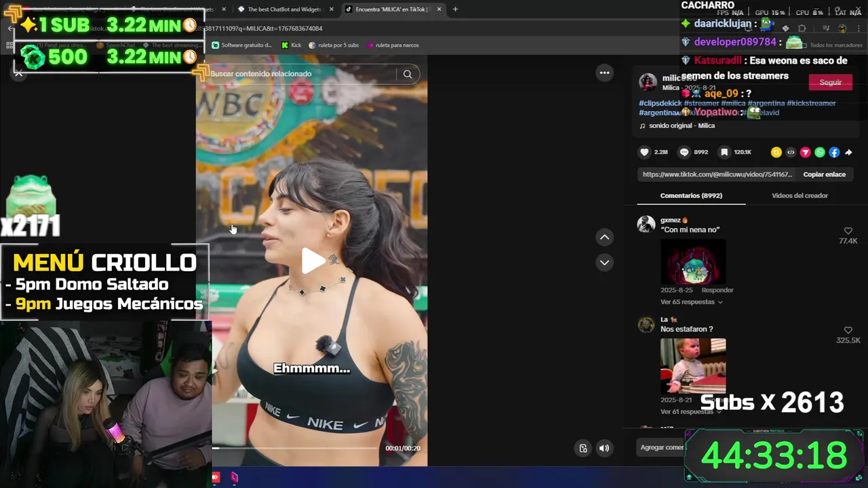Open 'Software gratuito d...' bookmark
Image resolution: width=868 pixels, height=488 pixels.
[x=241, y=45]
